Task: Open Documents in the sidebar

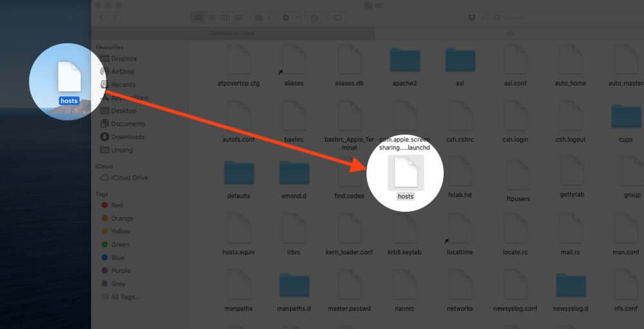Action: (122, 124)
